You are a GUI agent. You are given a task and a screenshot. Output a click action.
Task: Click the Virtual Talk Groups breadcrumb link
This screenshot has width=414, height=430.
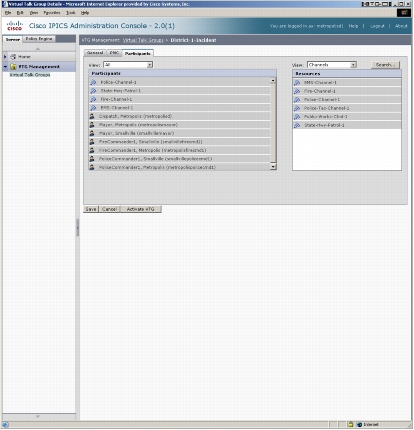(x=143, y=40)
